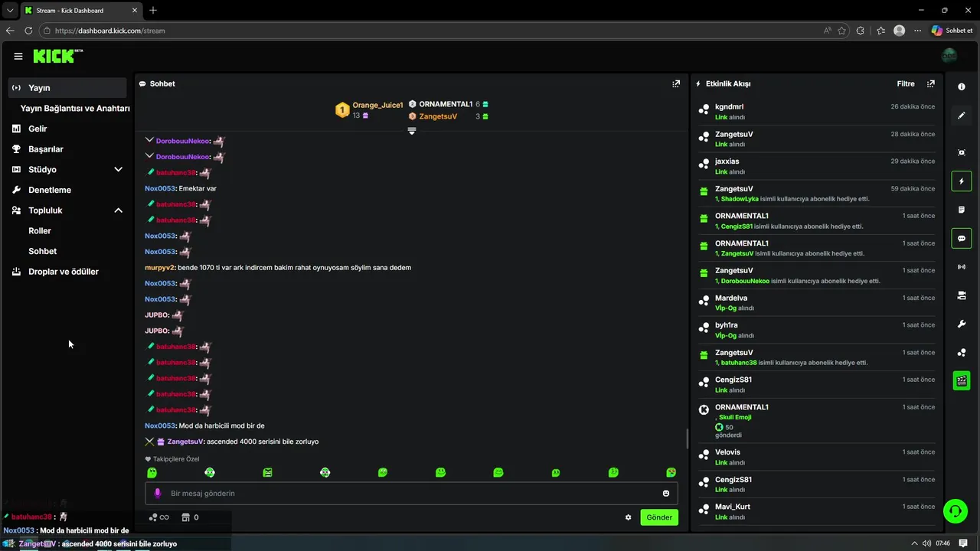Open Yayın Bağlantısı ve Anahtarı
This screenshot has width=980, height=551.
click(75, 109)
